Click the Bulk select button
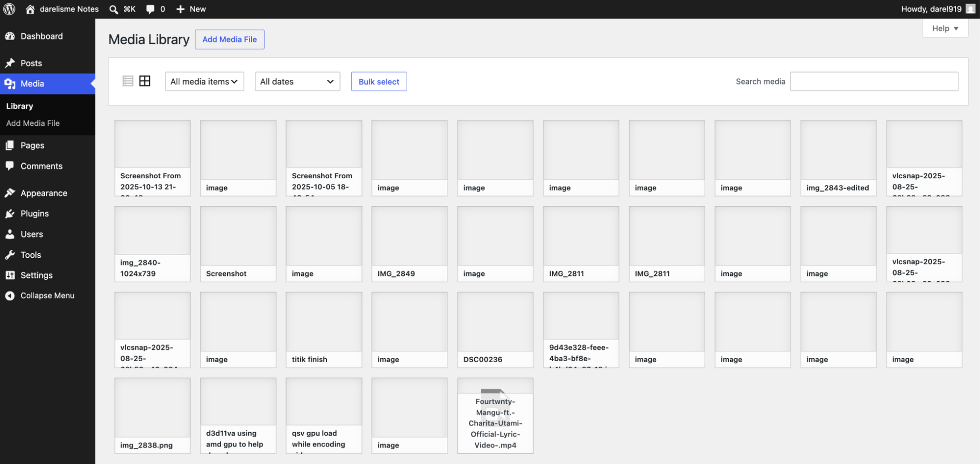The height and width of the screenshot is (464, 980). (x=379, y=81)
